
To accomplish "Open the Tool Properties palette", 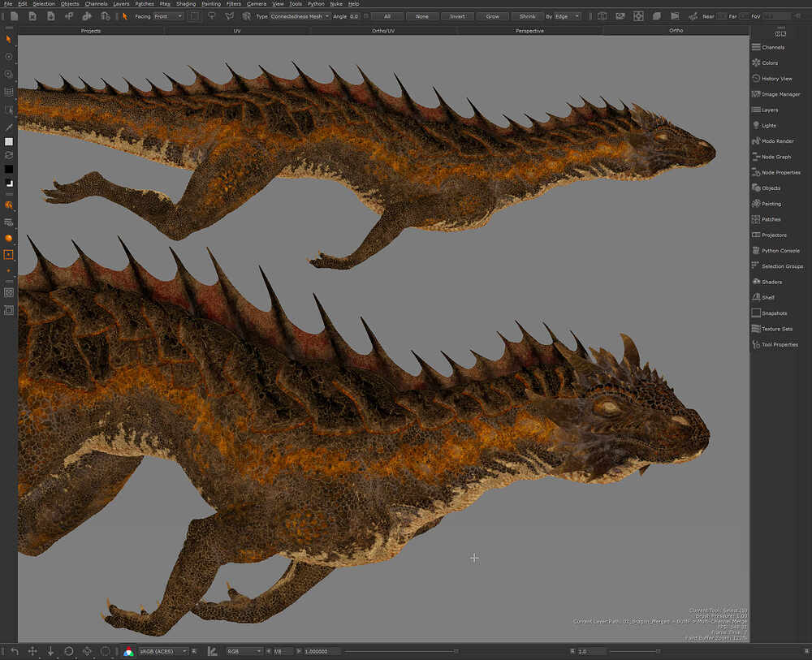I will 775,344.
